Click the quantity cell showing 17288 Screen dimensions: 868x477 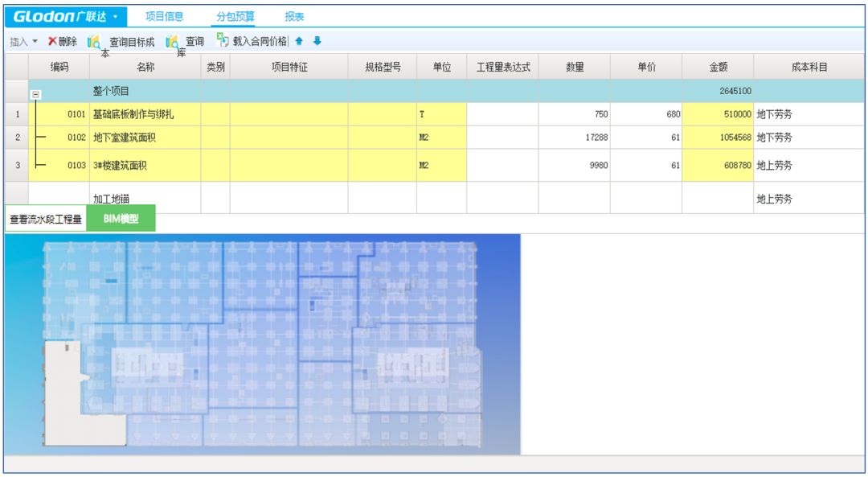pyautogui.click(x=574, y=138)
